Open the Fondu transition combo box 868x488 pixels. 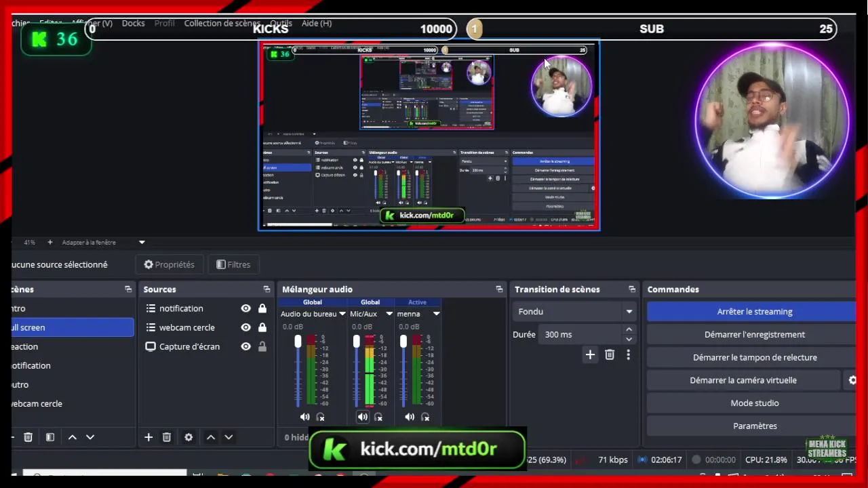(574, 312)
